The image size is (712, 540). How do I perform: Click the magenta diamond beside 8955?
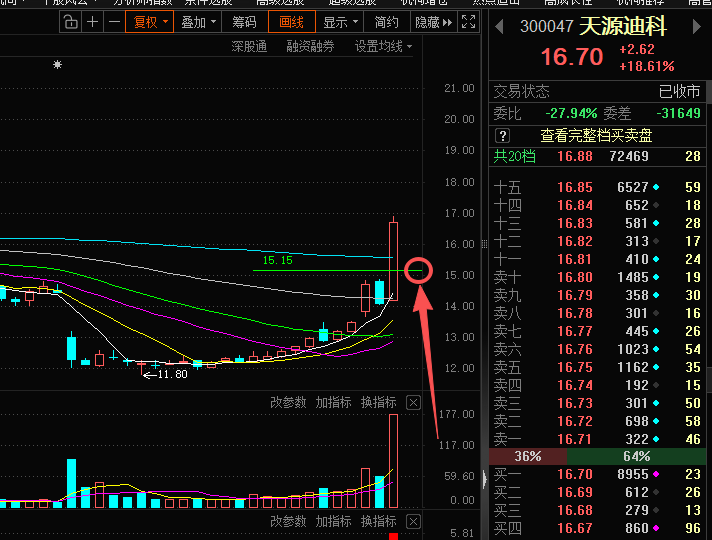(x=656, y=474)
